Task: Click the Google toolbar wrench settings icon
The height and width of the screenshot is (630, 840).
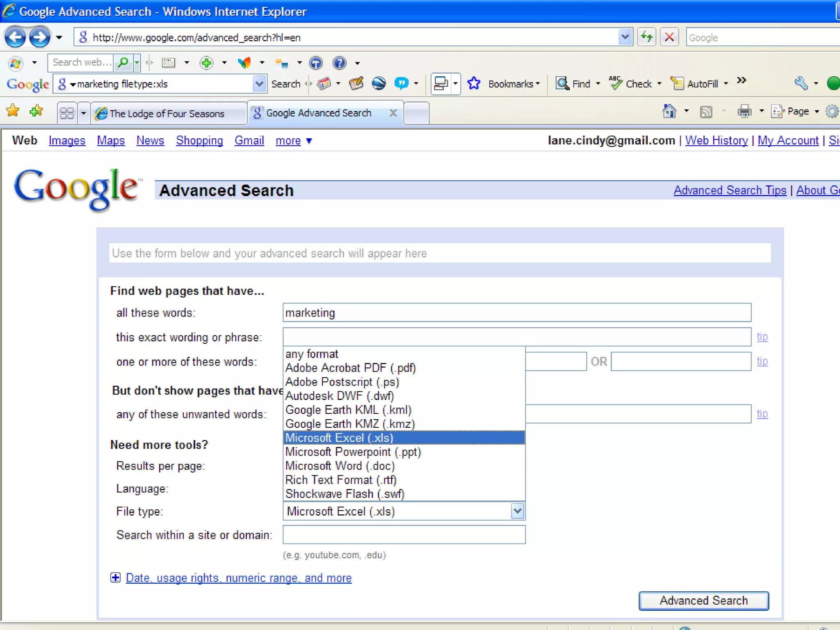Action: 801,84
